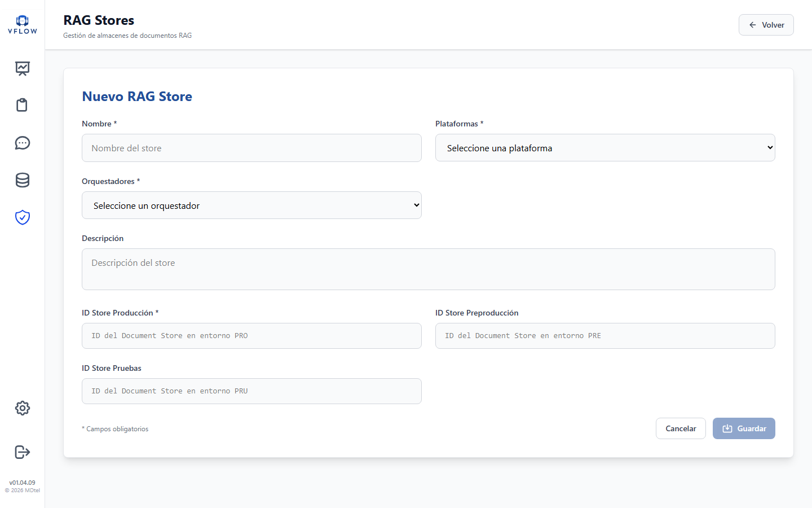
Task: Open the clipboard icon in sidebar
Action: (x=23, y=105)
